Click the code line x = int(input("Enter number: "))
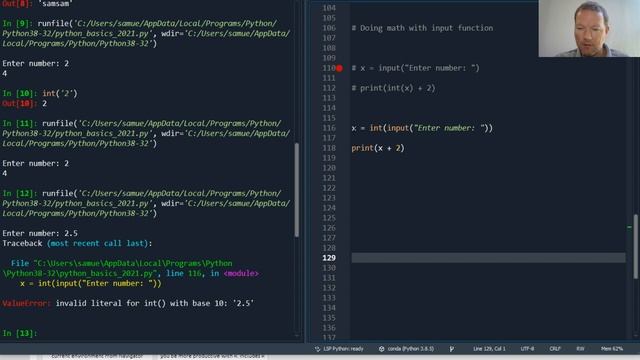640x360 pixels. pyautogui.click(x=422, y=128)
